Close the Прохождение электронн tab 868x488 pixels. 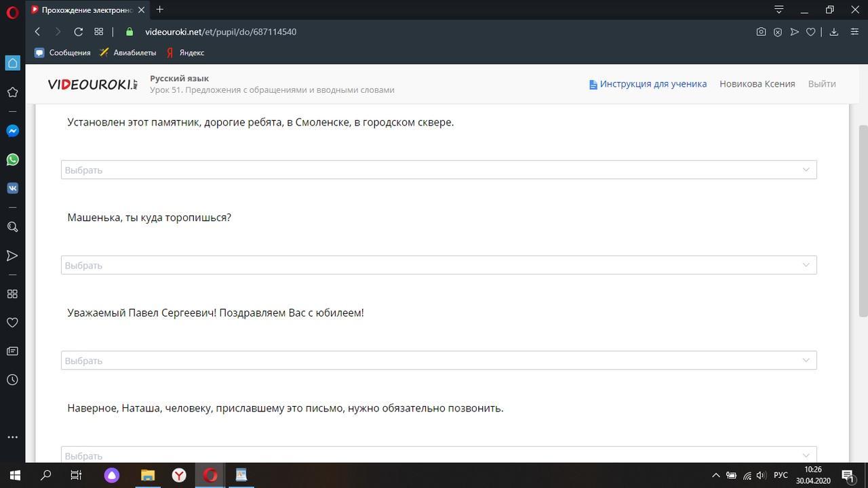tap(140, 9)
